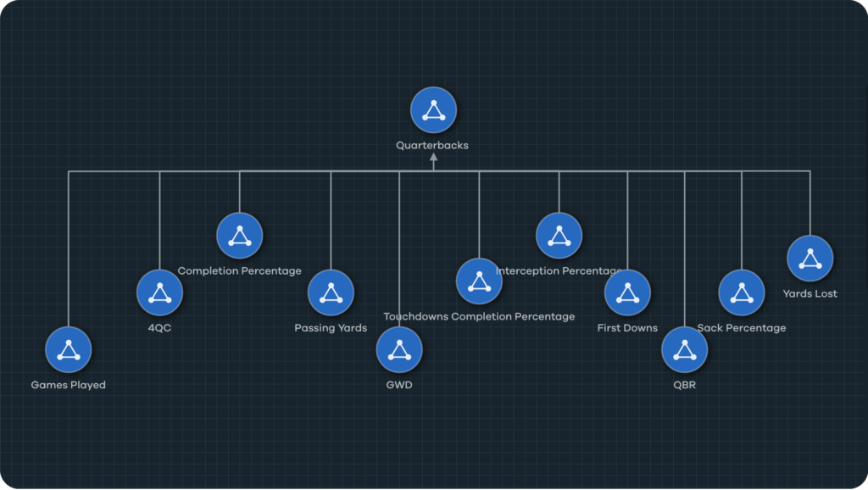Click the First Downs node icon
This screenshot has height=490, width=868.
click(x=627, y=292)
